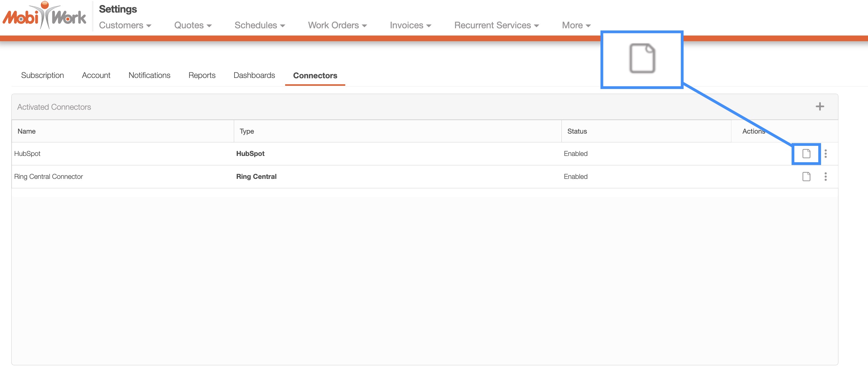Open the Reports settings tab
Screen dimensions: 868x381
coord(201,75)
